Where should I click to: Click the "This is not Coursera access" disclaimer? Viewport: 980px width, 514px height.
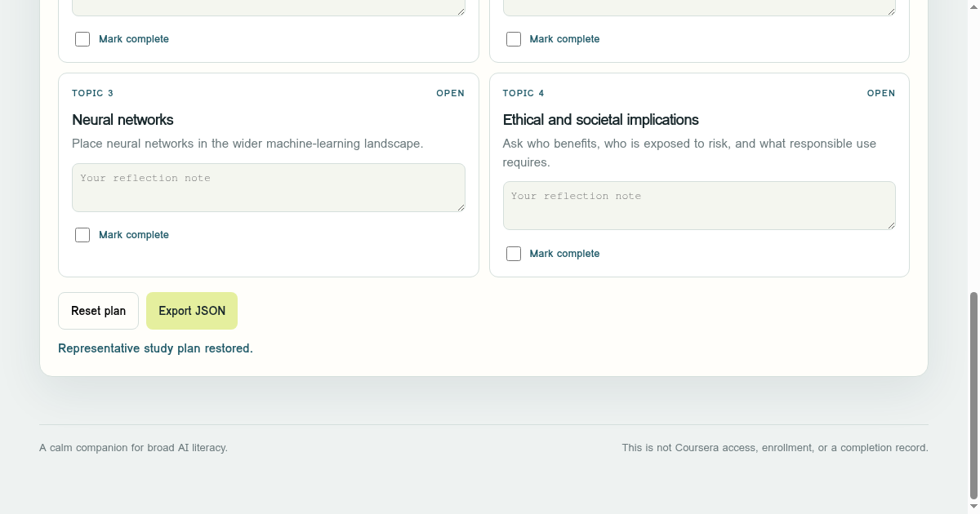pos(775,448)
